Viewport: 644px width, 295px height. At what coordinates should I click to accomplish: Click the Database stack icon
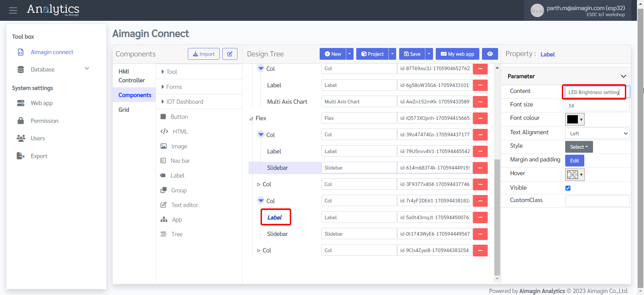(21, 69)
